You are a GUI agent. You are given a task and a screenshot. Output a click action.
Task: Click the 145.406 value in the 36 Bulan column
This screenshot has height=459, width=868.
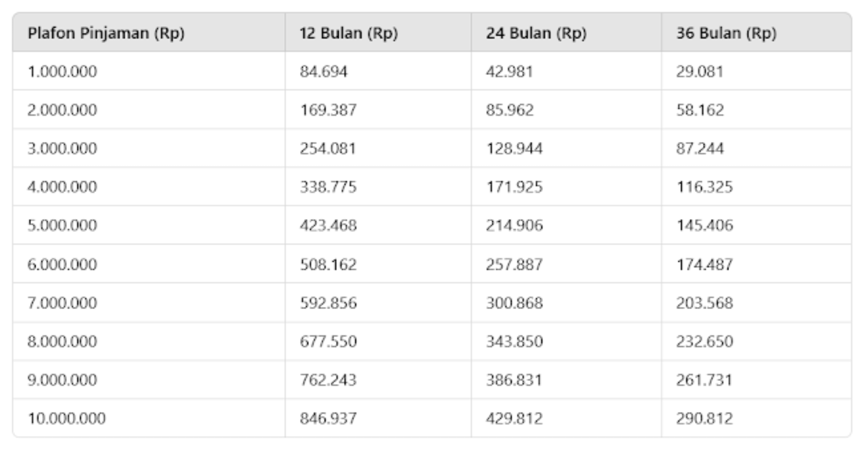point(704,225)
